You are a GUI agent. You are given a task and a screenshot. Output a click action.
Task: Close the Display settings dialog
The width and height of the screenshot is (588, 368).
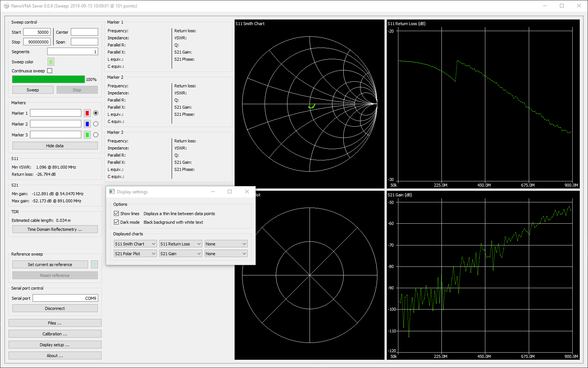247,192
